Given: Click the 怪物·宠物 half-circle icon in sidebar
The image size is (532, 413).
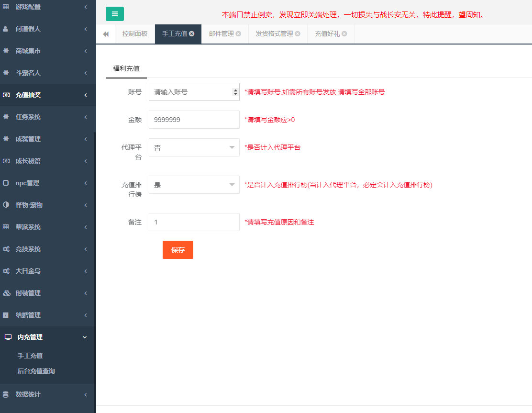Looking at the screenshot, I should tap(6, 205).
